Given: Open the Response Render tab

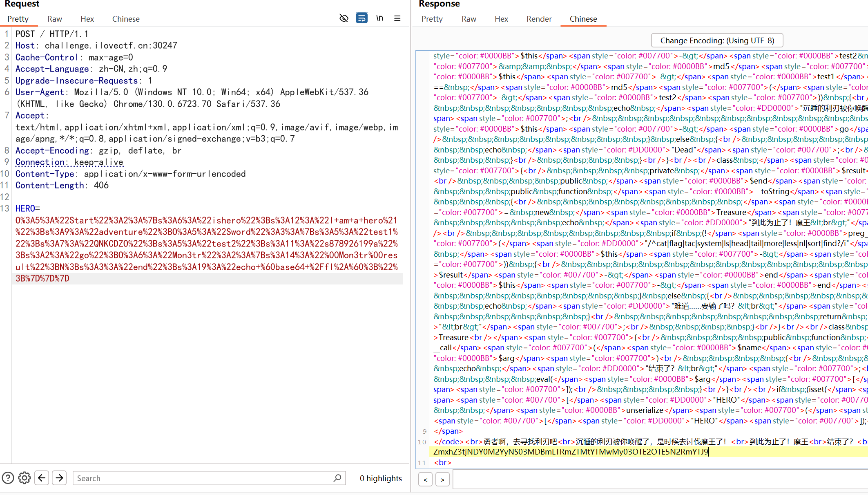Looking at the screenshot, I should tap(539, 19).
